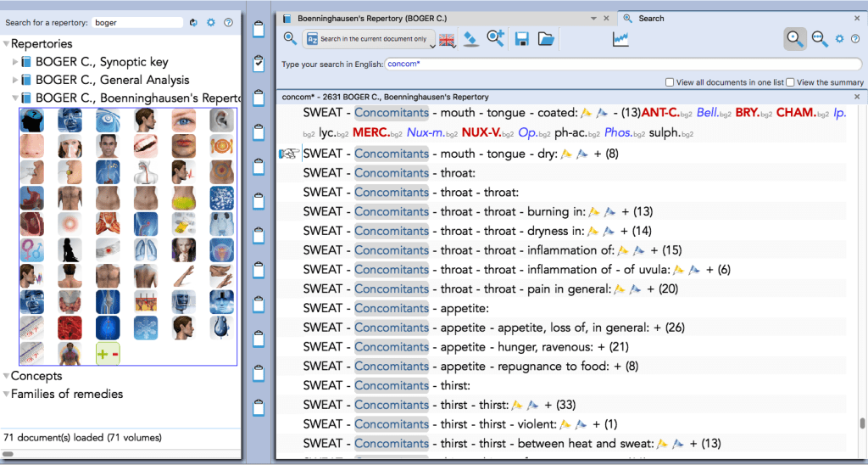Click the magnifier with plus icon

click(495, 39)
